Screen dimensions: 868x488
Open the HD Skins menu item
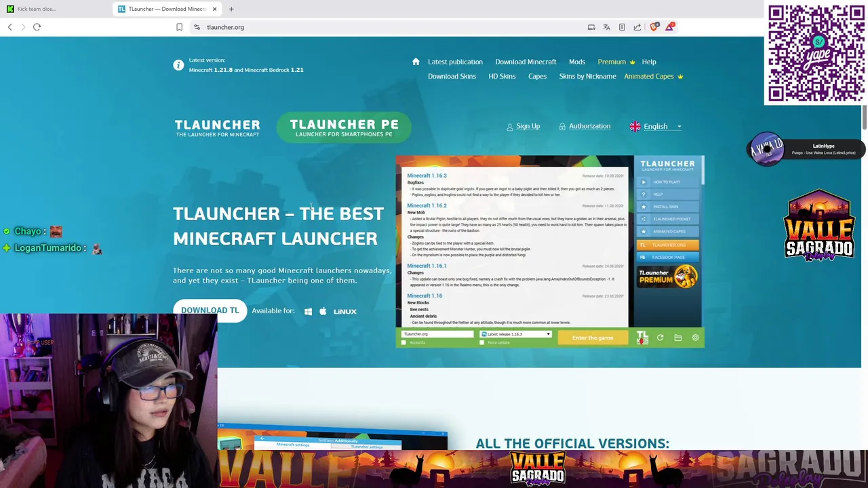pyautogui.click(x=502, y=76)
